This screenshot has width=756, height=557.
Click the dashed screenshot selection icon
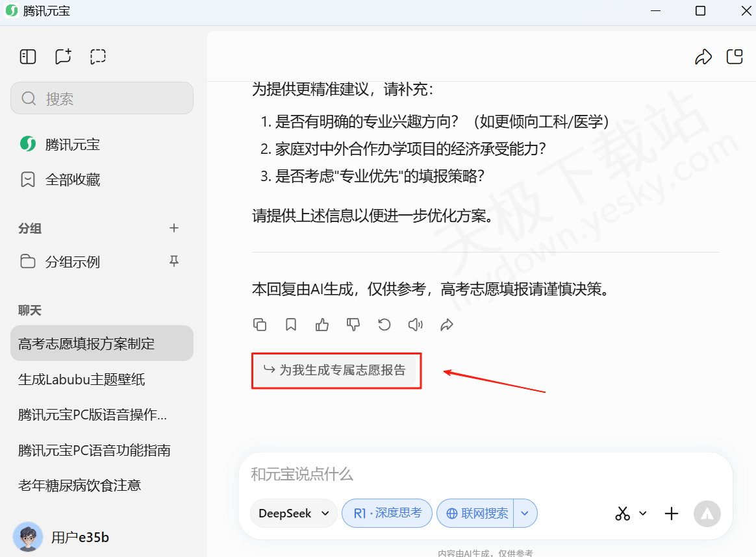(x=98, y=56)
